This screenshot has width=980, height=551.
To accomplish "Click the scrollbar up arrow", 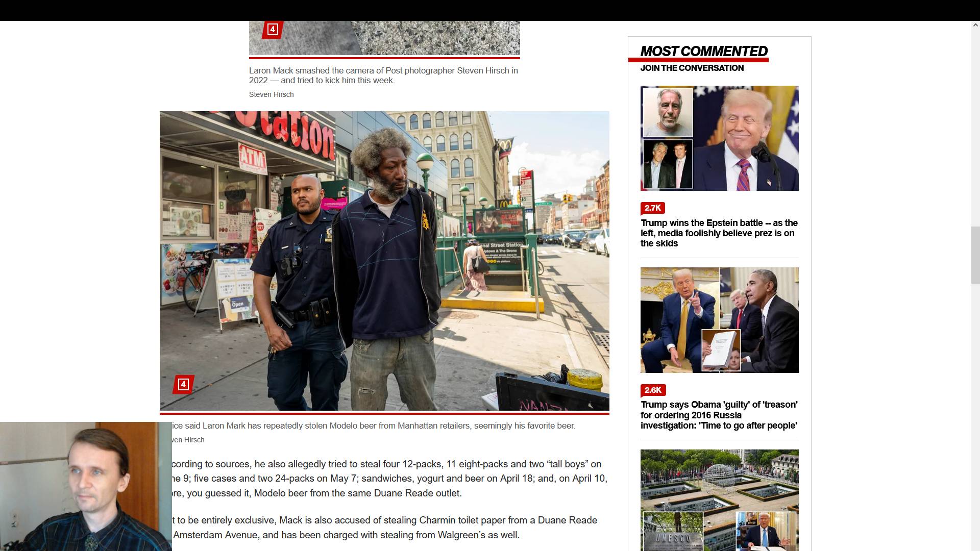I will [x=975, y=24].
